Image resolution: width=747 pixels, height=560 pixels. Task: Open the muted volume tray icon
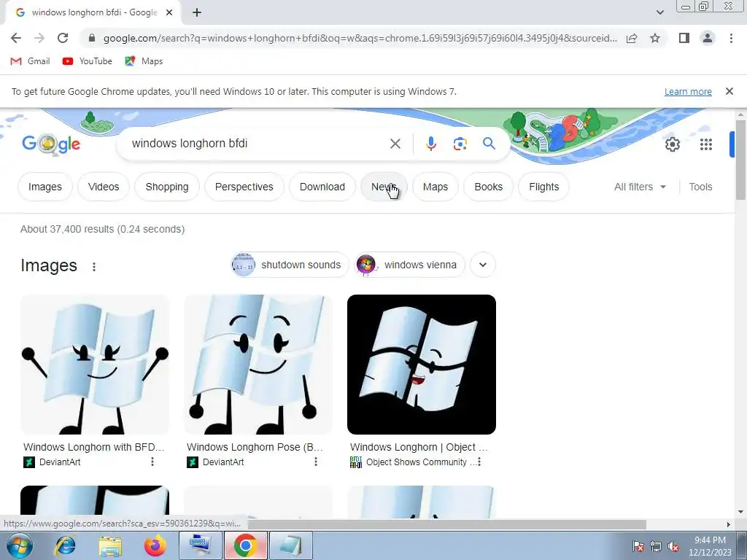pyautogui.click(x=673, y=547)
